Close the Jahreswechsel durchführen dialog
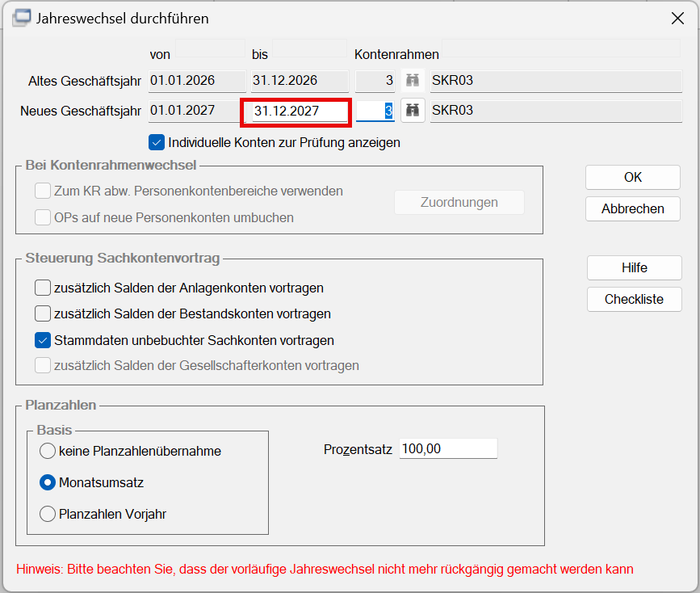The width and height of the screenshot is (700, 593). point(677,19)
